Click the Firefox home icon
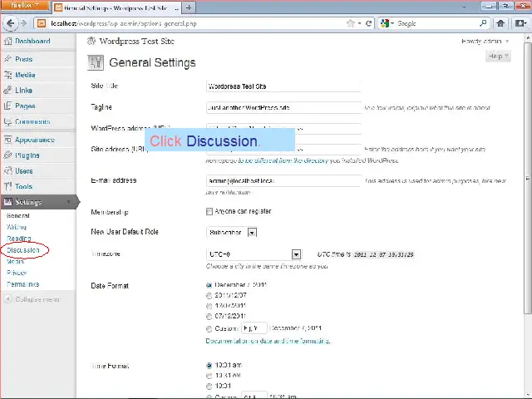The width and height of the screenshot is (532, 399). click(x=501, y=23)
